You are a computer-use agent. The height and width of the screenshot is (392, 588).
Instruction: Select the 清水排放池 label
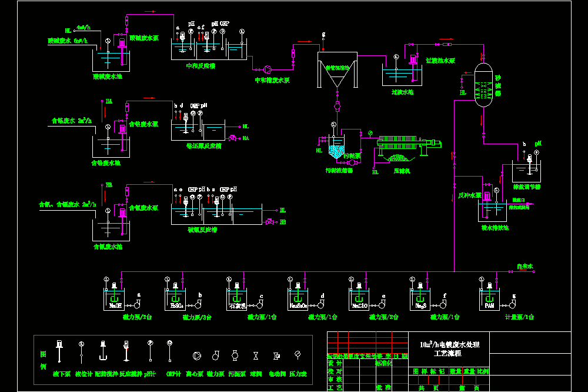coord(495,228)
